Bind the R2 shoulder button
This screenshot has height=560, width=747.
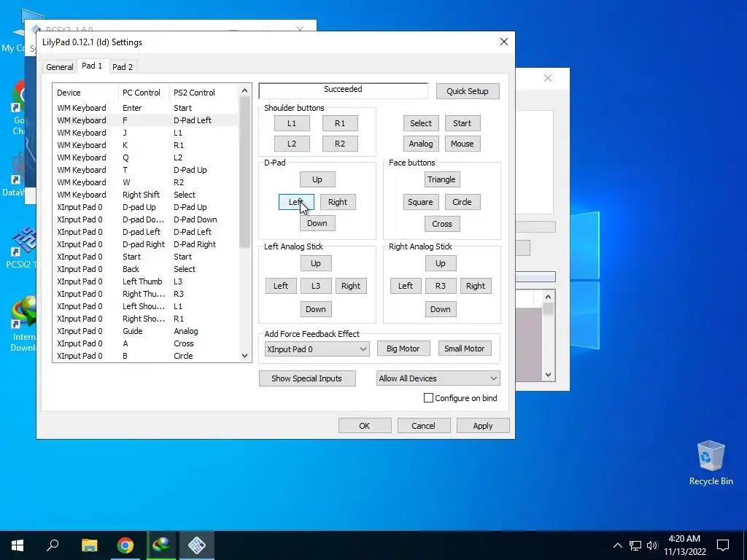tap(340, 144)
